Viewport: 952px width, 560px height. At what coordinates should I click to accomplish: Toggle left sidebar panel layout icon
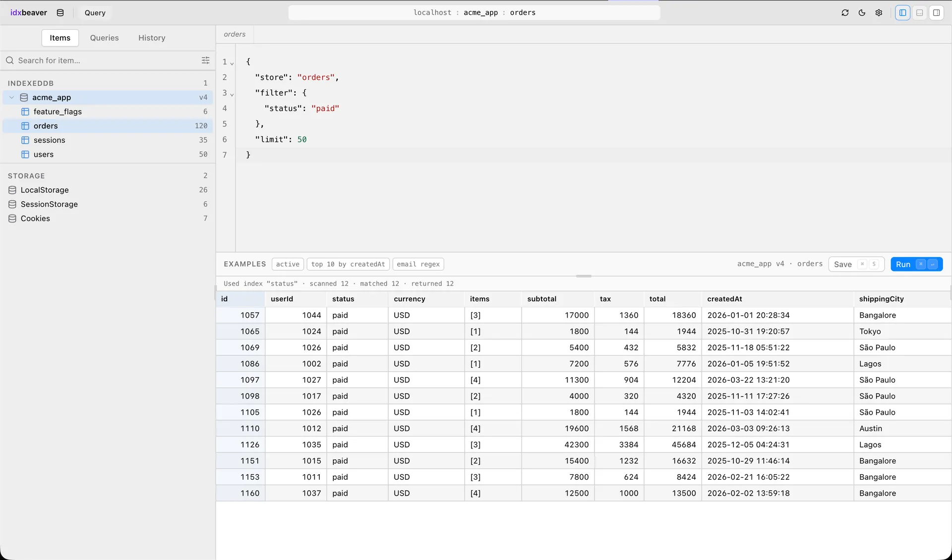902,13
